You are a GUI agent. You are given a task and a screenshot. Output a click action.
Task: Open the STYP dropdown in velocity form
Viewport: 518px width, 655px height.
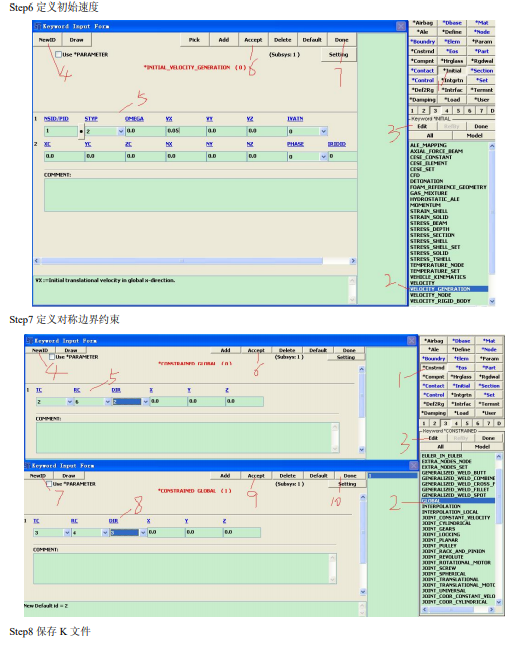point(121,131)
